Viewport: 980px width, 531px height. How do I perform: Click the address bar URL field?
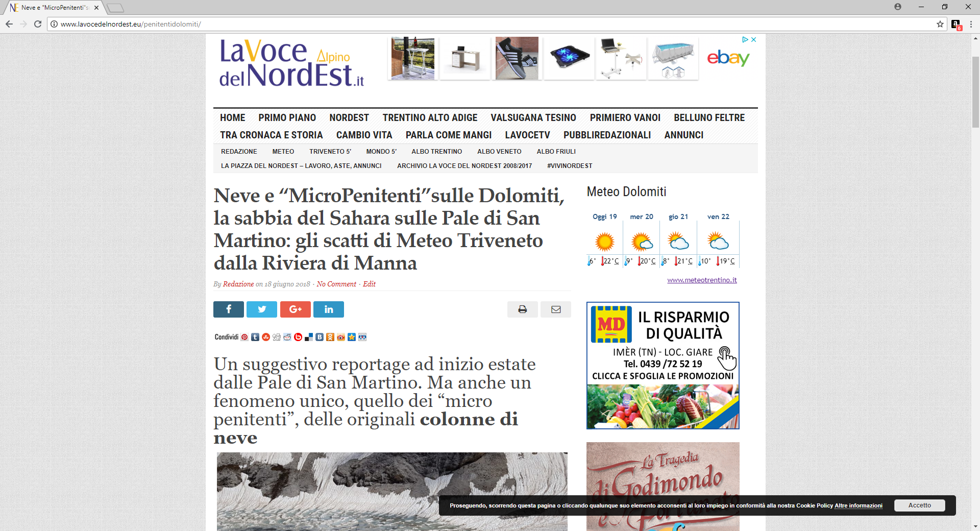point(459,24)
